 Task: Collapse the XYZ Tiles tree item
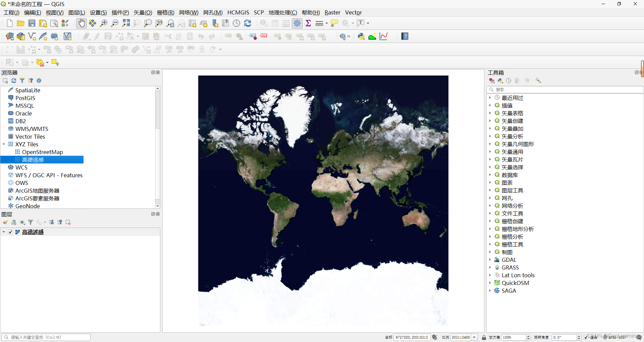[x=4, y=144]
